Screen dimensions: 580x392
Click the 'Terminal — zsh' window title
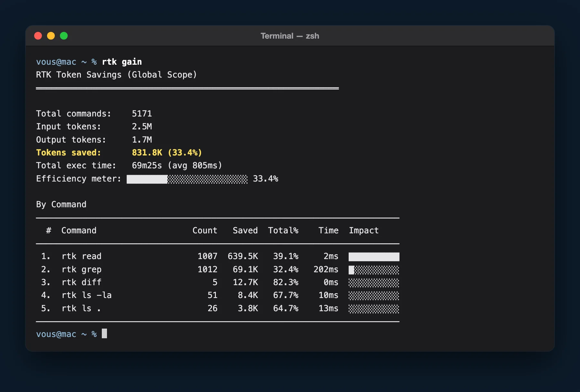pos(290,36)
